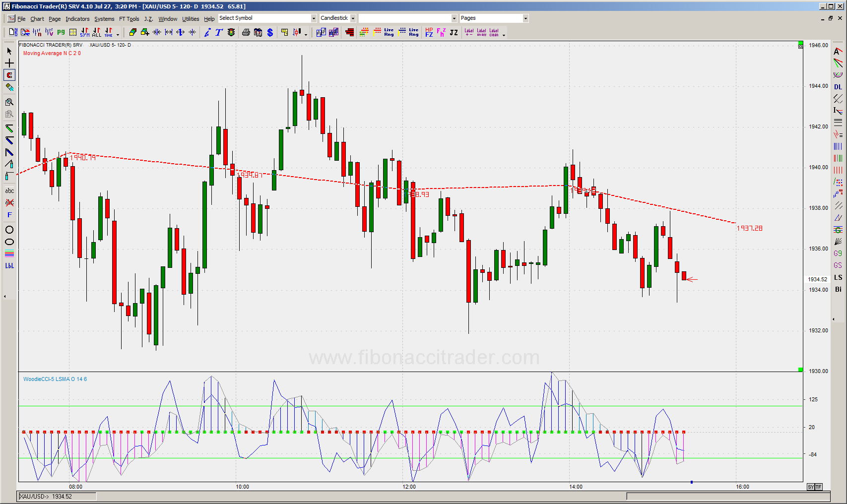The height and width of the screenshot is (504, 847).
Task: Toggle Label on/off button
Action: (481, 32)
